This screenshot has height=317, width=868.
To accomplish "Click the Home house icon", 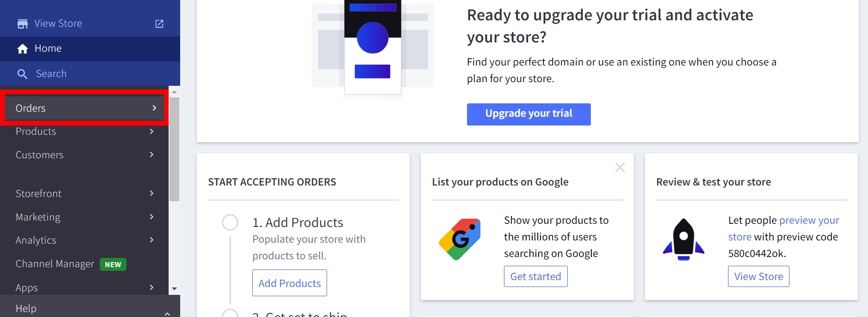I will [23, 49].
